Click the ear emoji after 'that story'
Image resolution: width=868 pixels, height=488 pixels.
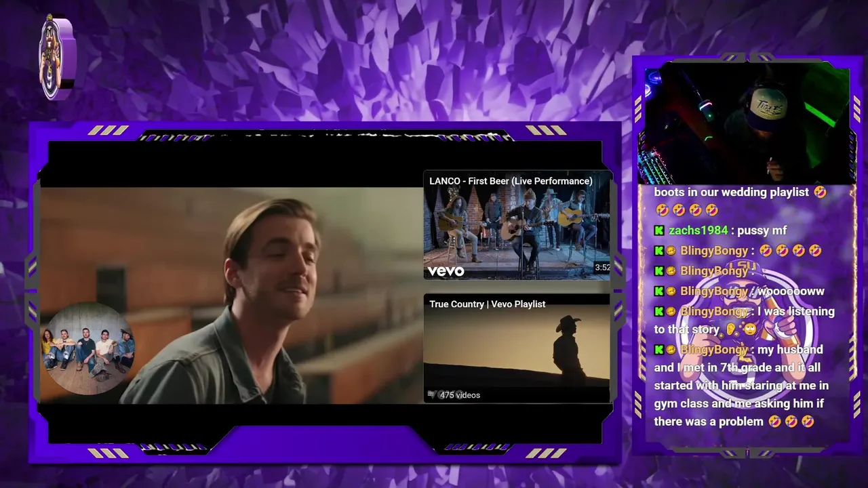click(732, 329)
